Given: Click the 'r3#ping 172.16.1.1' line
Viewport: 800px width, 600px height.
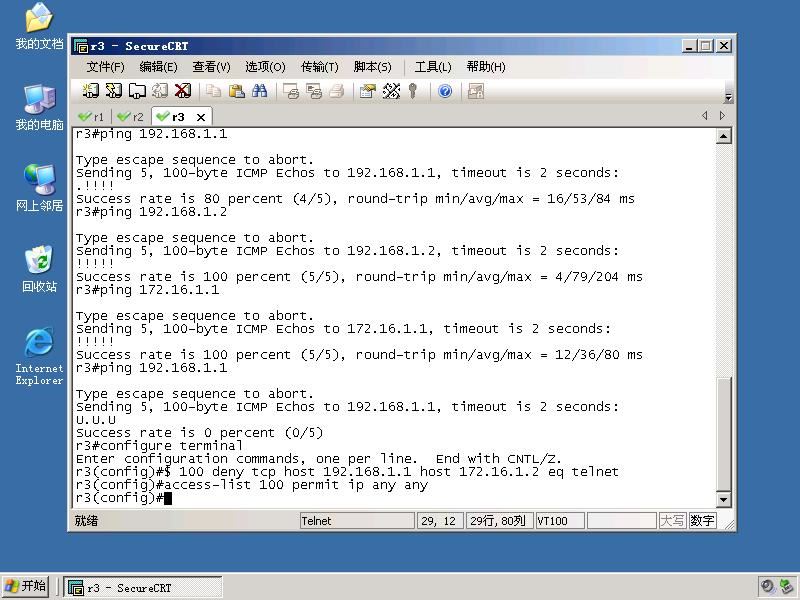Looking at the screenshot, I should point(147,290).
